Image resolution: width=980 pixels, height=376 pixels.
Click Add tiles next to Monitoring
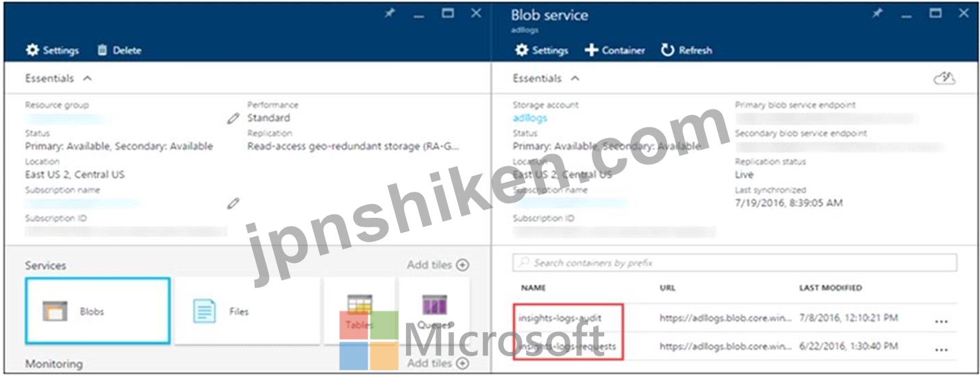pyautogui.click(x=438, y=363)
